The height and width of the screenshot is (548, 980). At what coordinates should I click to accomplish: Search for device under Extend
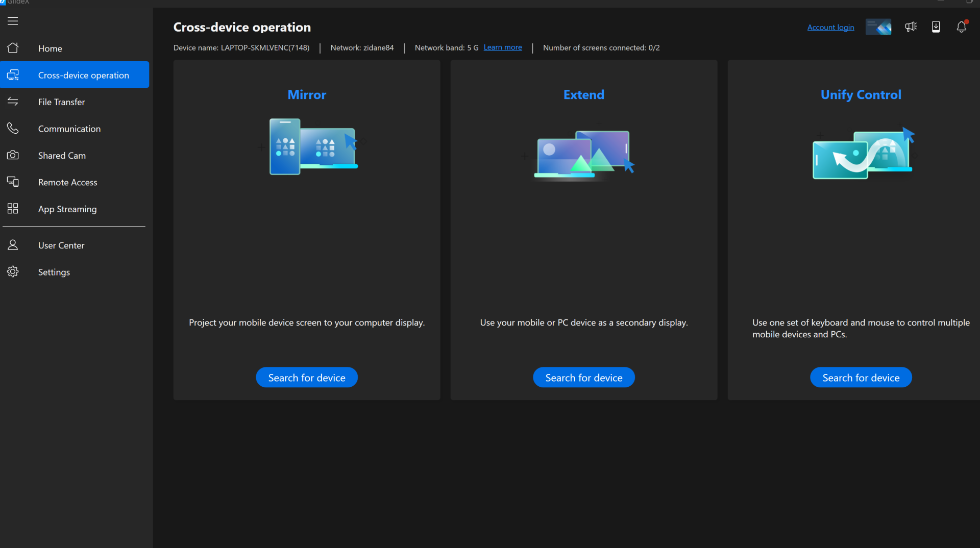[x=583, y=378]
